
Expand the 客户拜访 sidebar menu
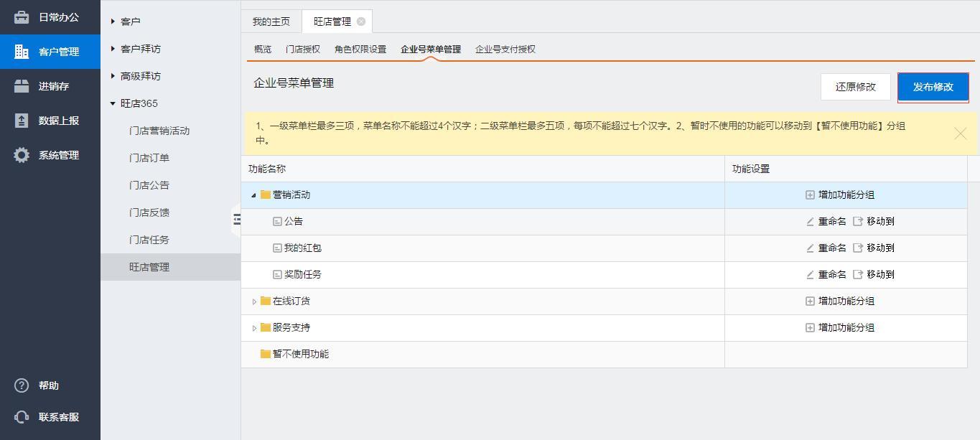pyautogui.click(x=113, y=49)
